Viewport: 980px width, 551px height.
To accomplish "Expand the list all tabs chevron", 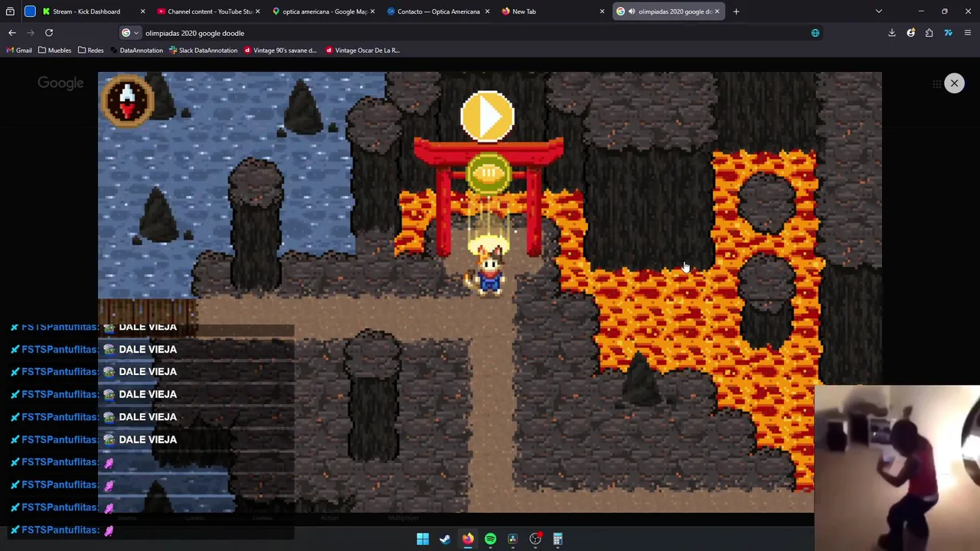I will [879, 11].
